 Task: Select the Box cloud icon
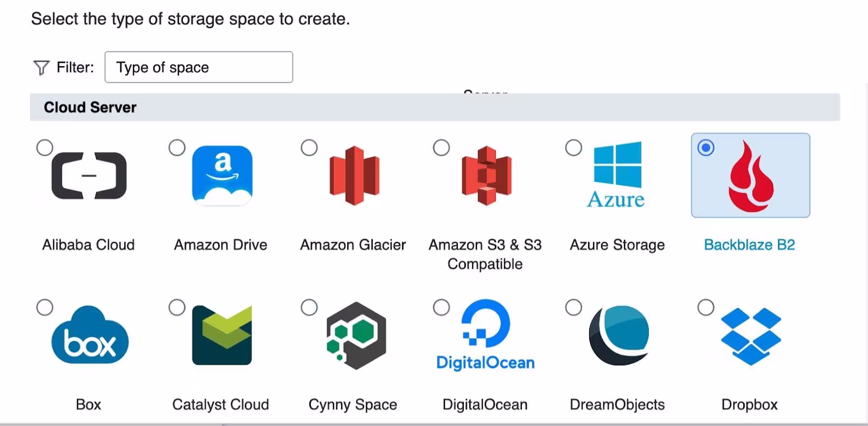click(90, 335)
